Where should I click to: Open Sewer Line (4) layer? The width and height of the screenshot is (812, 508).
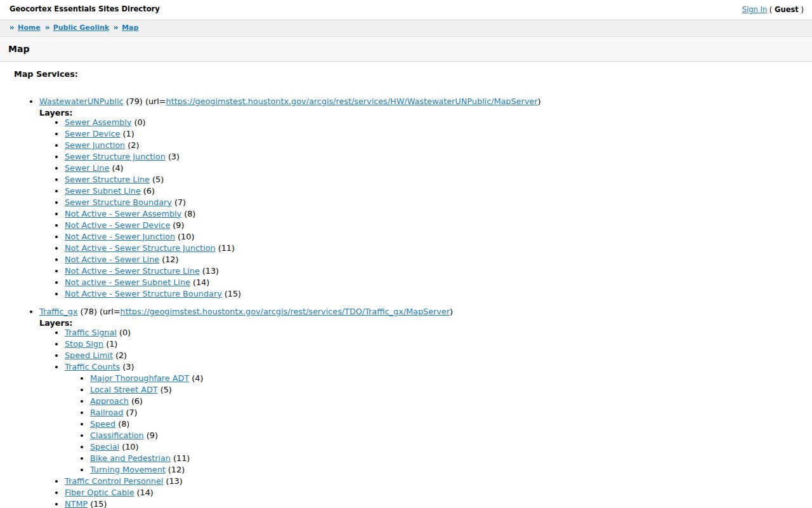[x=87, y=168]
